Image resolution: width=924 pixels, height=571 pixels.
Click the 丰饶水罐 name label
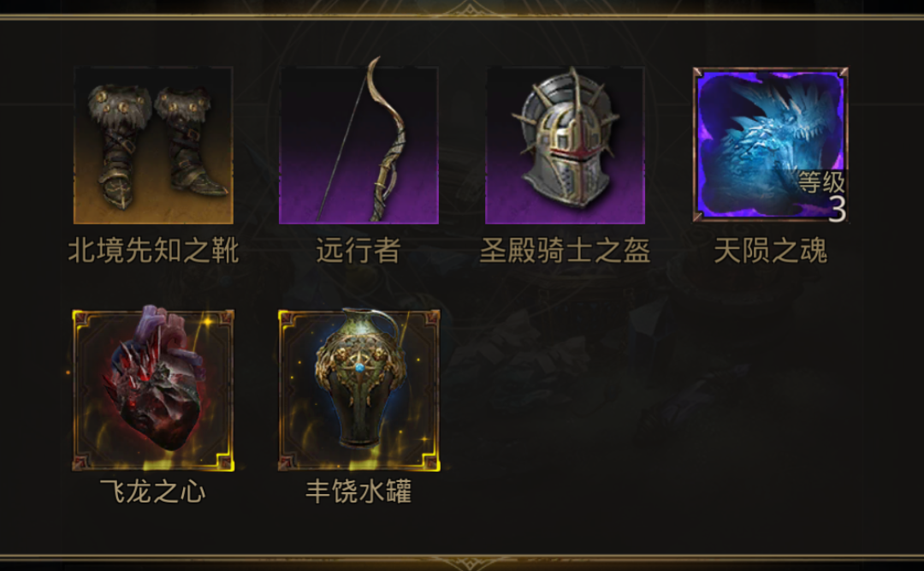(x=358, y=491)
